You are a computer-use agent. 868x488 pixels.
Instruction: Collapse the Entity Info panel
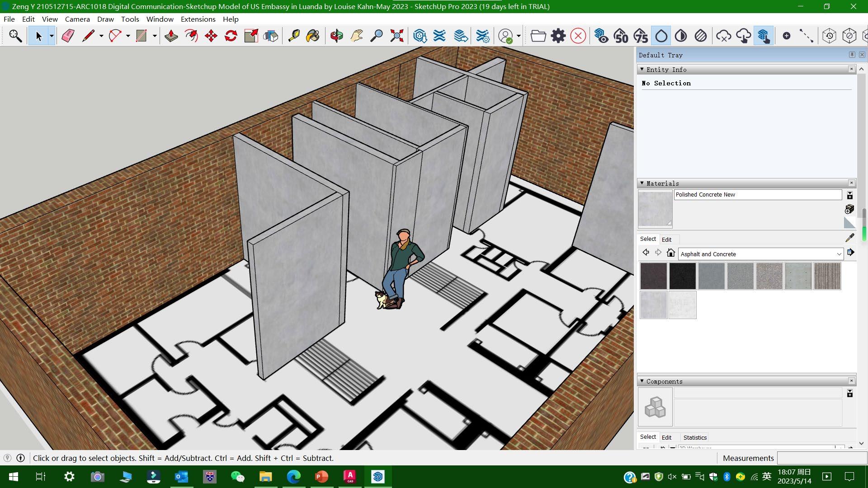[642, 69]
